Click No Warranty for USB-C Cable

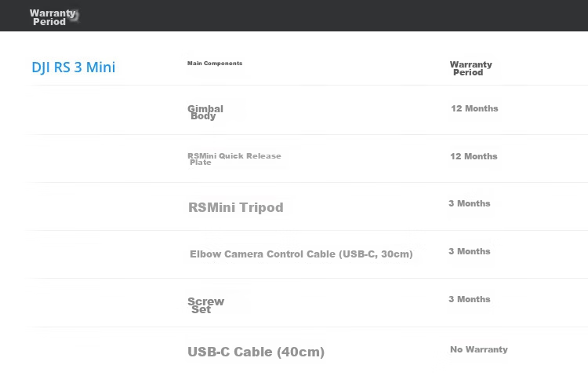click(x=479, y=349)
